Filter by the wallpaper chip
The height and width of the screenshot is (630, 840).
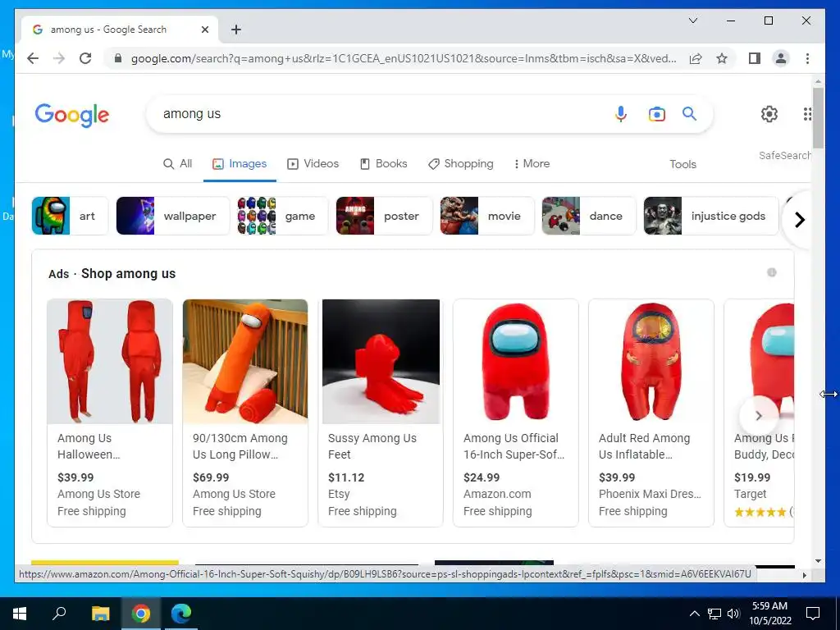173,216
